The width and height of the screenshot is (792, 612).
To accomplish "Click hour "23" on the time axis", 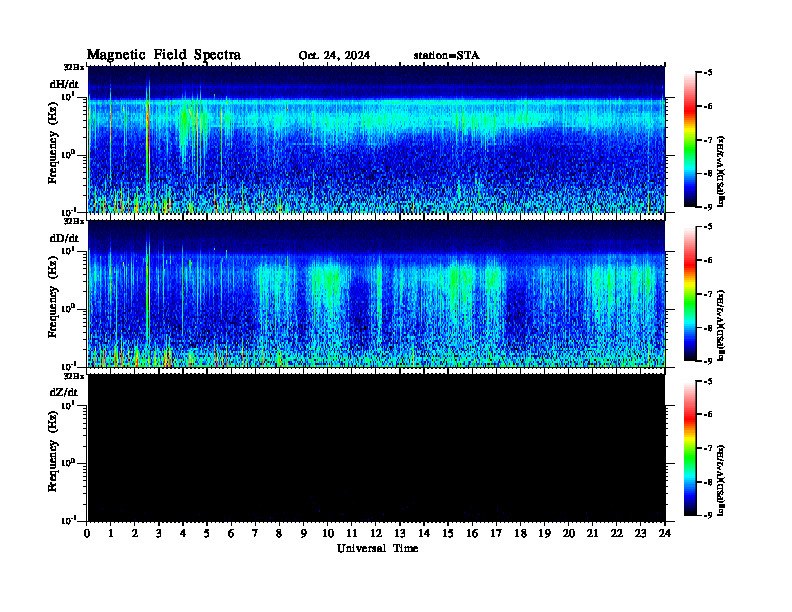I will (640, 534).
